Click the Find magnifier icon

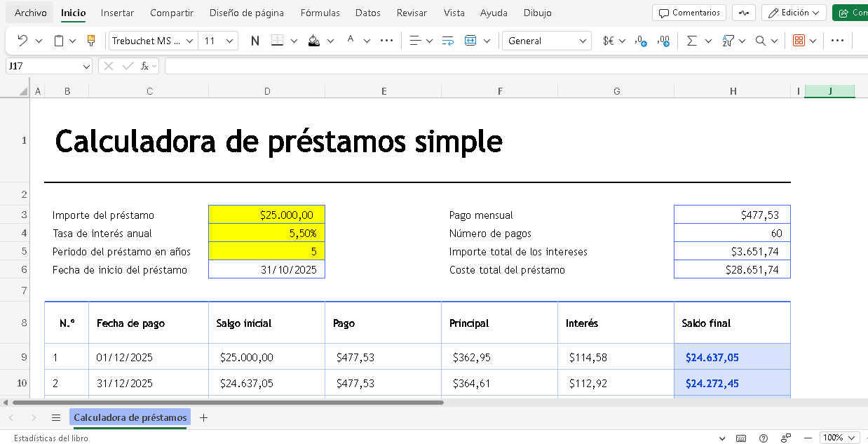[x=760, y=41]
